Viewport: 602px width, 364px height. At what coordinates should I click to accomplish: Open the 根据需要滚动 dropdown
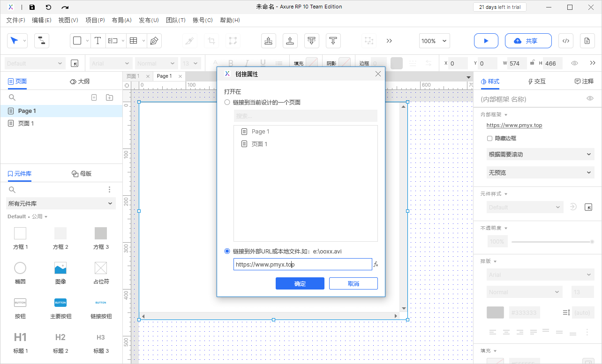(540, 154)
